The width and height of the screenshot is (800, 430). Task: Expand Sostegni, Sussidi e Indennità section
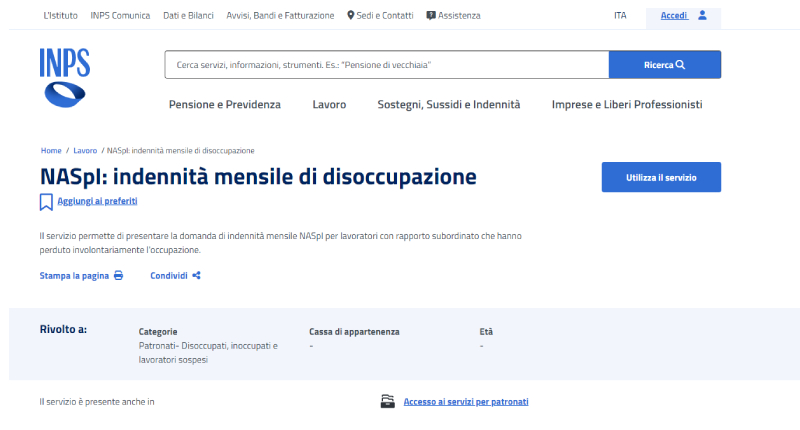[449, 105]
